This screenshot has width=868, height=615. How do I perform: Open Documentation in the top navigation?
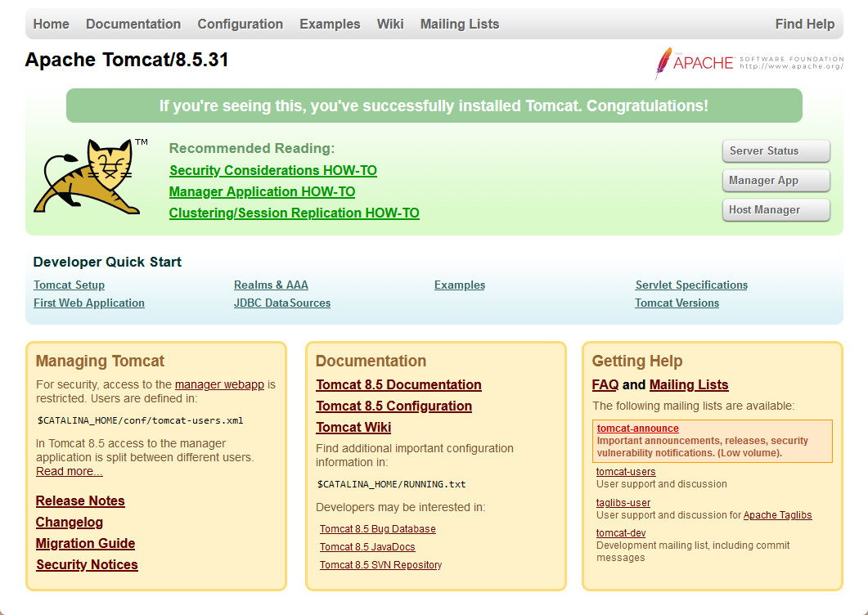point(133,24)
